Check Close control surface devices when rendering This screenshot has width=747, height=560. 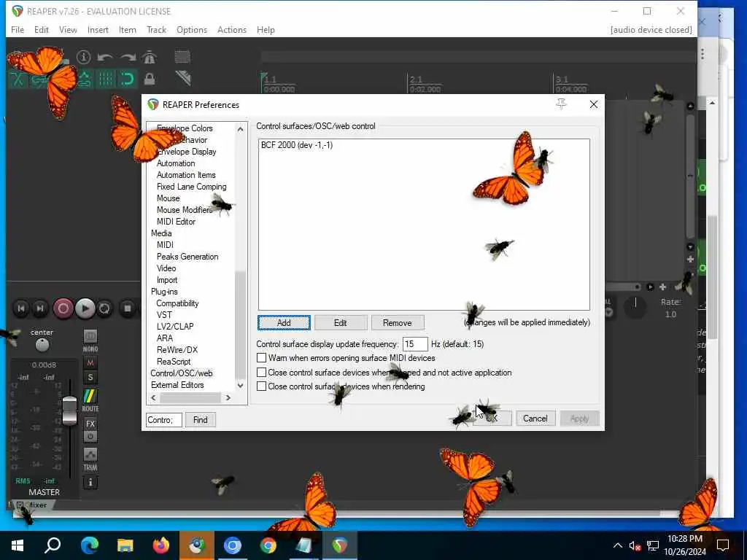tap(262, 386)
